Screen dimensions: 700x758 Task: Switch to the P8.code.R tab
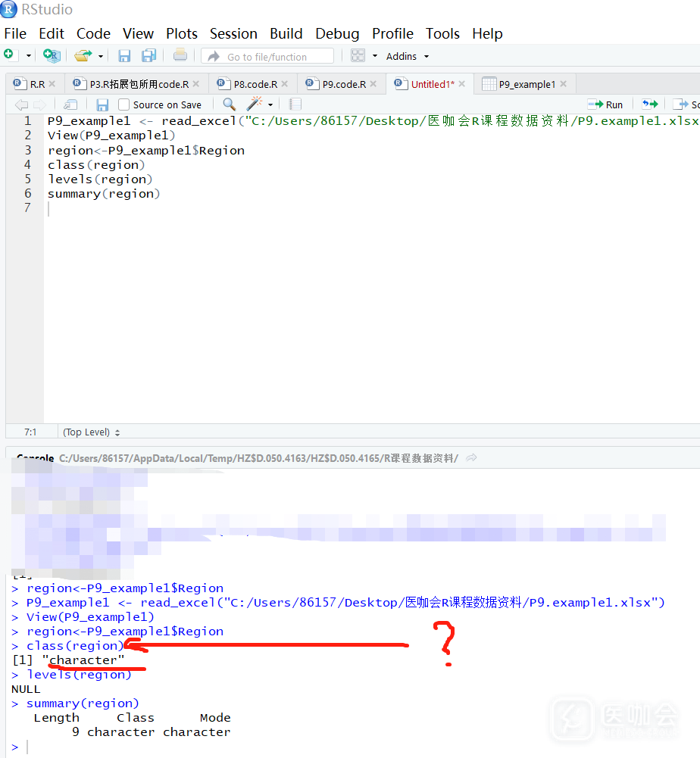255,84
